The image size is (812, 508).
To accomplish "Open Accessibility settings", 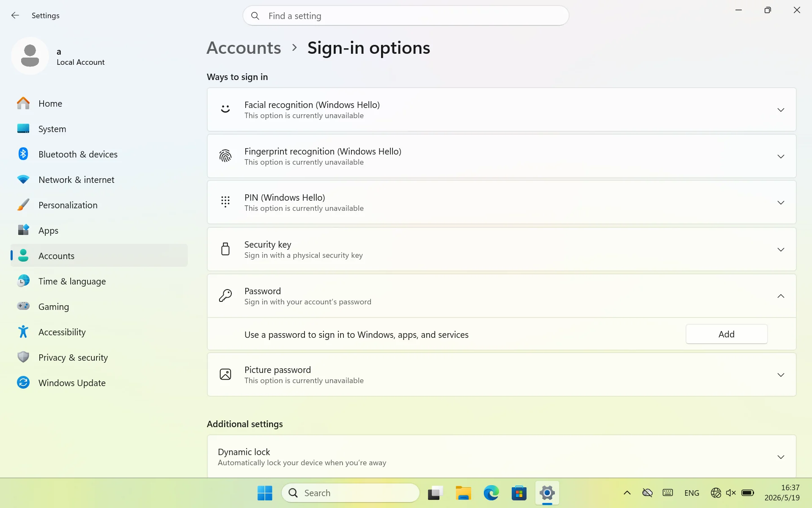I will pos(99,332).
